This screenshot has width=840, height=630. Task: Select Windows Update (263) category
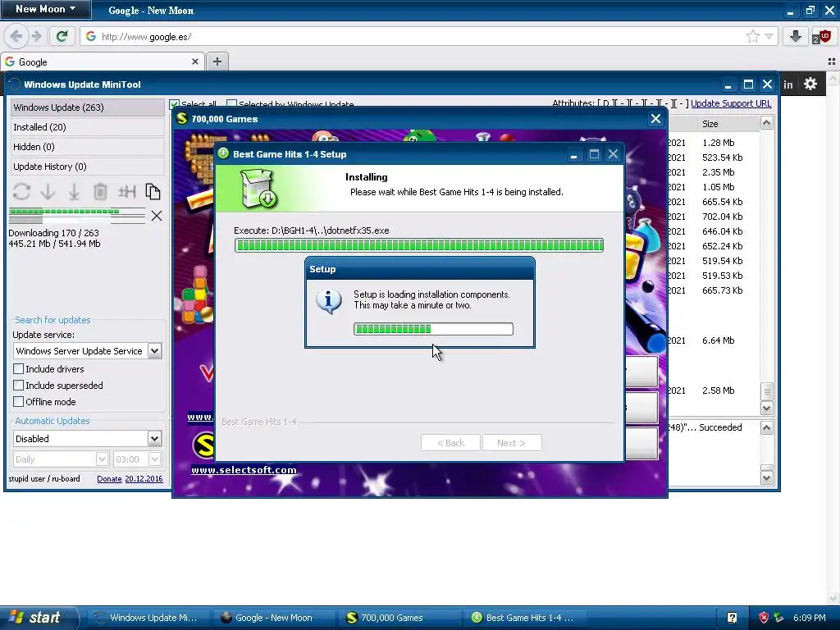[x=87, y=107]
